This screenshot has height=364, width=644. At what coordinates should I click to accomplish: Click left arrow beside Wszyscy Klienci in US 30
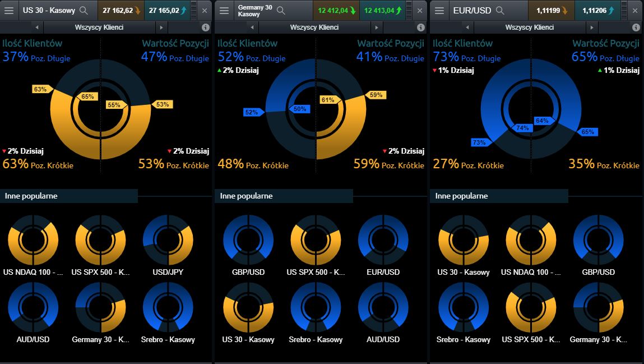36,27
